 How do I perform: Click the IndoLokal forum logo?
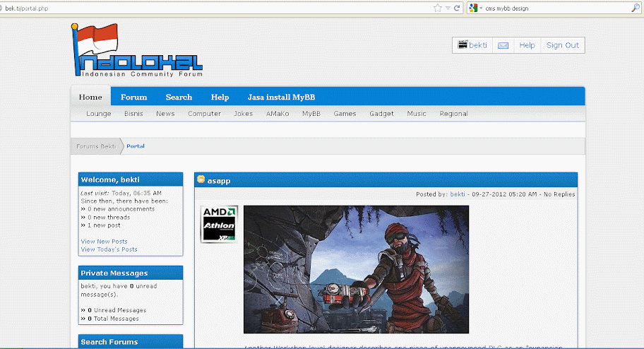(x=137, y=50)
